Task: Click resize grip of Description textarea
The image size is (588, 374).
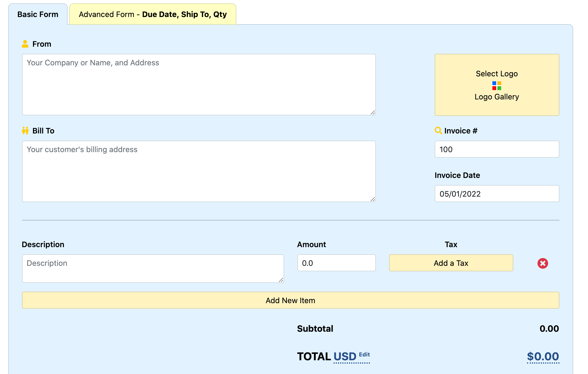Action: pyautogui.click(x=281, y=280)
